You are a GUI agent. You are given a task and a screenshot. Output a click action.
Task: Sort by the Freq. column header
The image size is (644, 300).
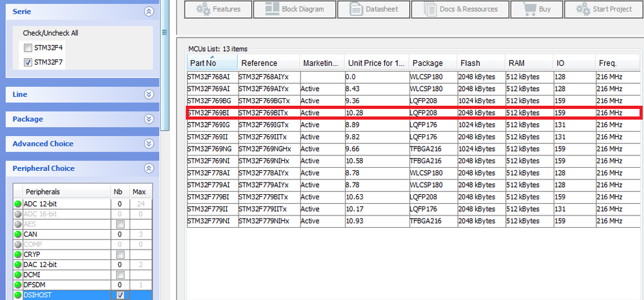(618, 63)
